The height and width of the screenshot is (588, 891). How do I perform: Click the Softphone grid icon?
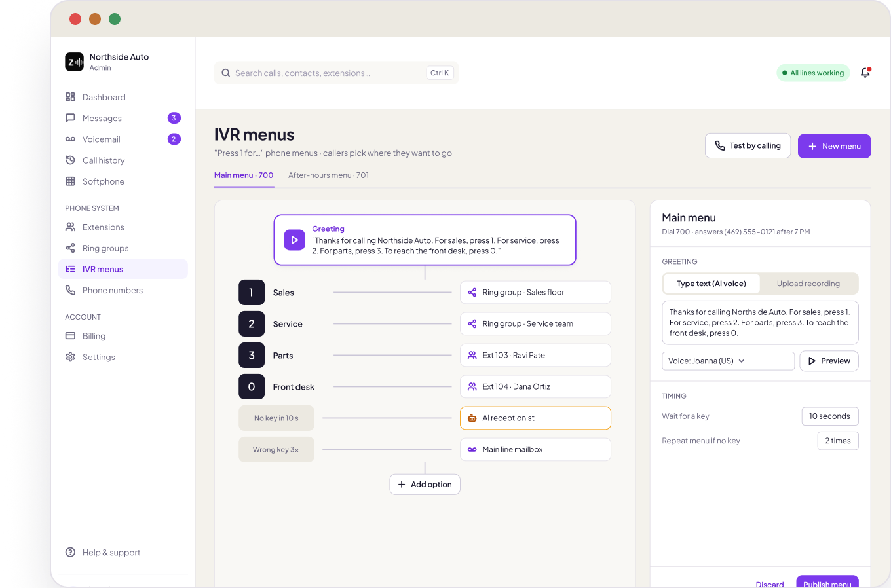point(70,181)
